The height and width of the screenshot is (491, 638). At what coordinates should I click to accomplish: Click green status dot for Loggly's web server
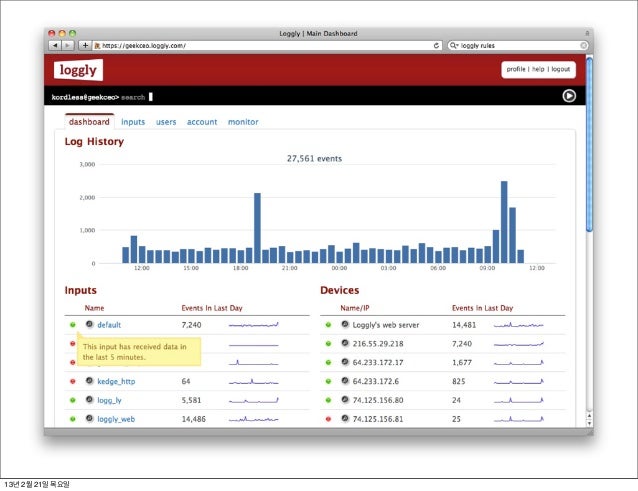click(328, 325)
